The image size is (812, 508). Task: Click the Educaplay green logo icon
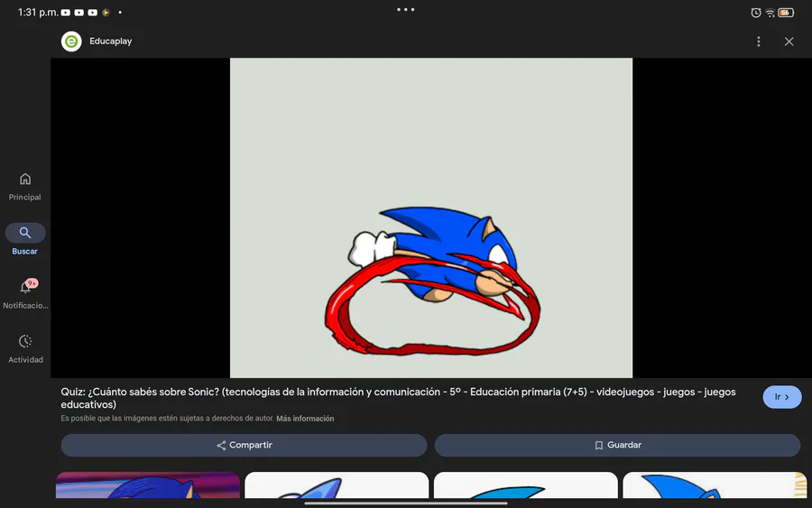point(71,42)
